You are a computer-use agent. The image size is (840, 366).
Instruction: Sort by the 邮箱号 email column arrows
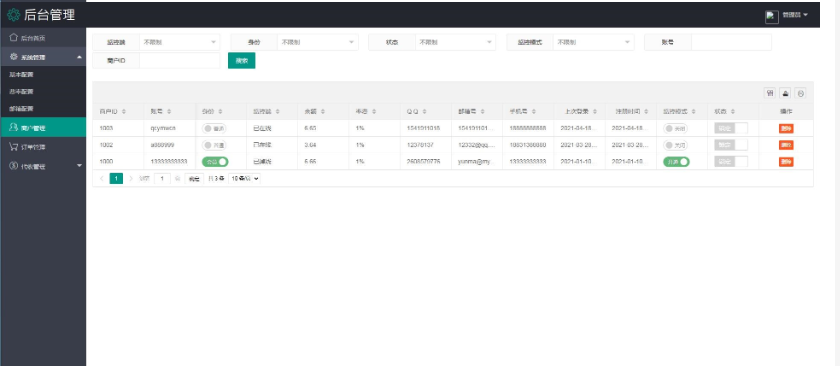483,112
